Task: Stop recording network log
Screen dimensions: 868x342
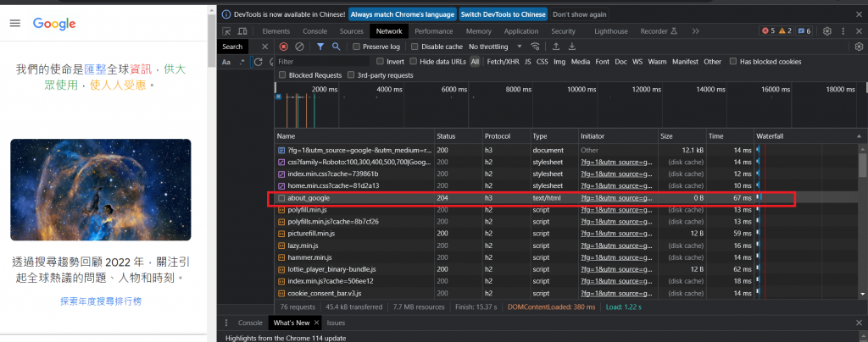Action: pyautogui.click(x=283, y=47)
